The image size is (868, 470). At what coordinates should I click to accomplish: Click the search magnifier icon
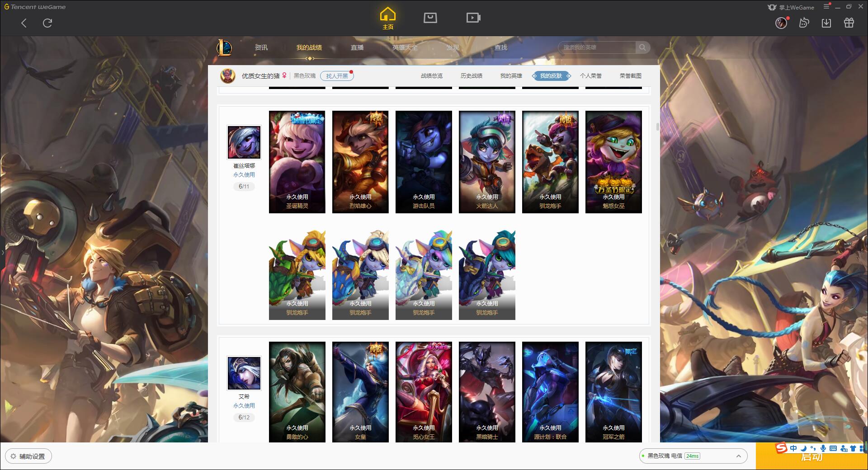point(642,47)
